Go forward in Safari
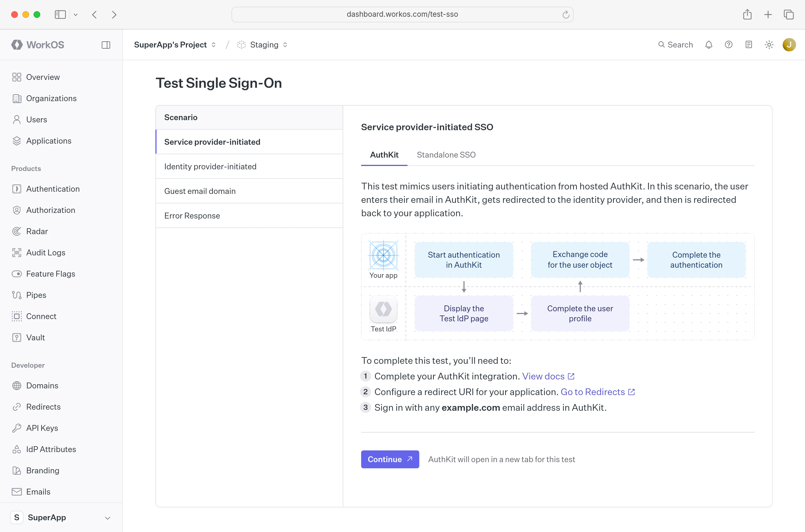The height and width of the screenshot is (532, 805). (114, 15)
